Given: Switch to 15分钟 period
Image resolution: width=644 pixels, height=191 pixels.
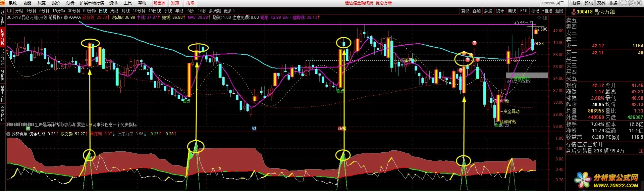Looking at the screenshot, I should pos(59,11).
